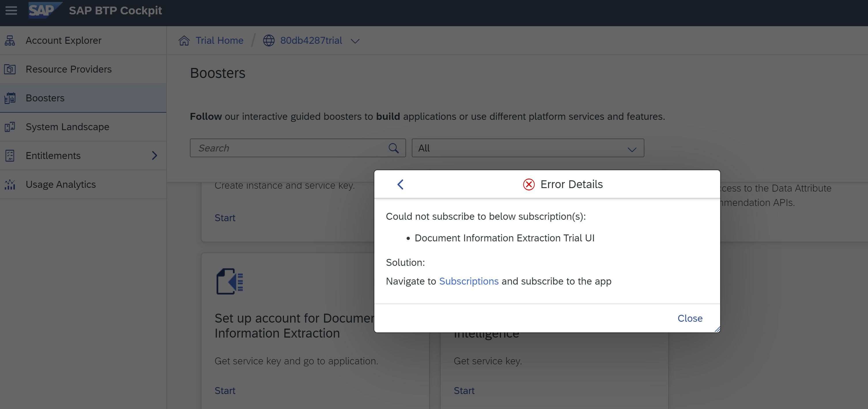The width and height of the screenshot is (868, 409).
Task: Select the Boosters sidebar icon
Action: [x=10, y=98]
